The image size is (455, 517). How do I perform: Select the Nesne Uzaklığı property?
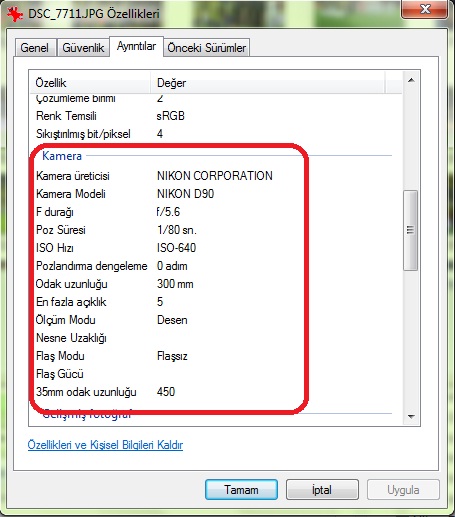(x=71, y=338)
